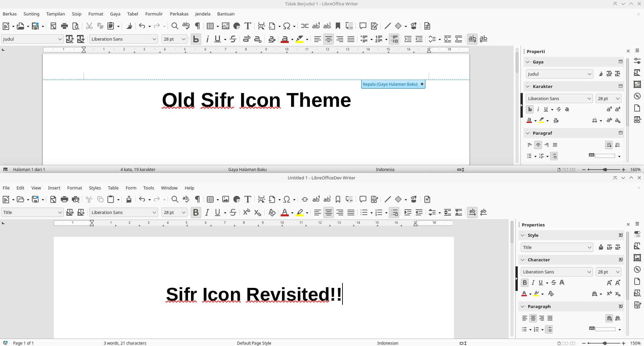Toggle Italic in the Character sidebar section
The height and width of the screenshot is (346, 644).
533,283
